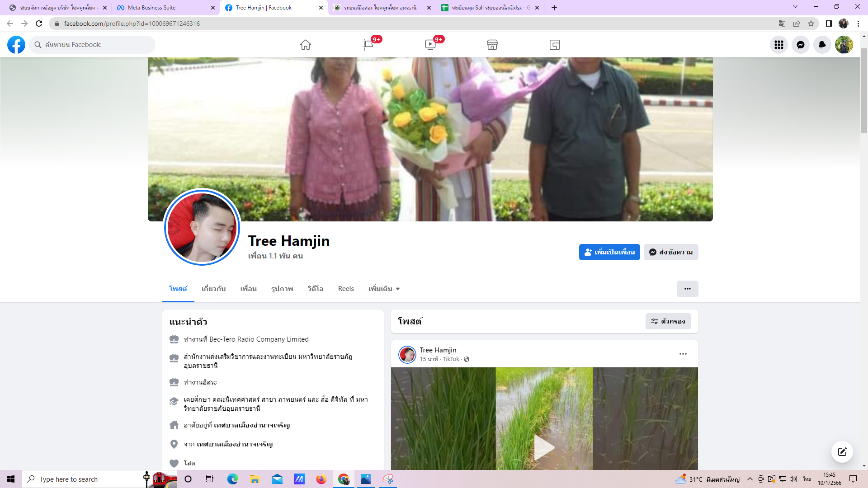Open Pages flag icon with 9+ badge
868x488 pixels.
coord(368,45)
